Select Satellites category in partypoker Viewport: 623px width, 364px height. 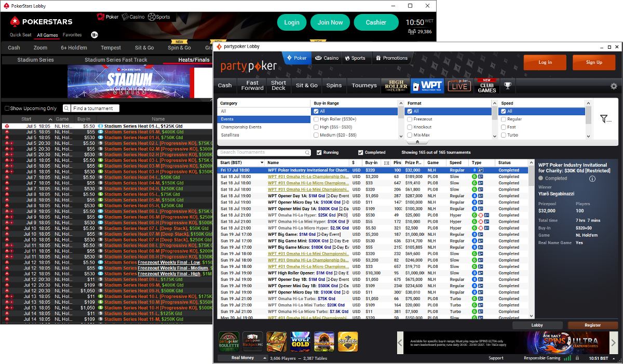264,135
